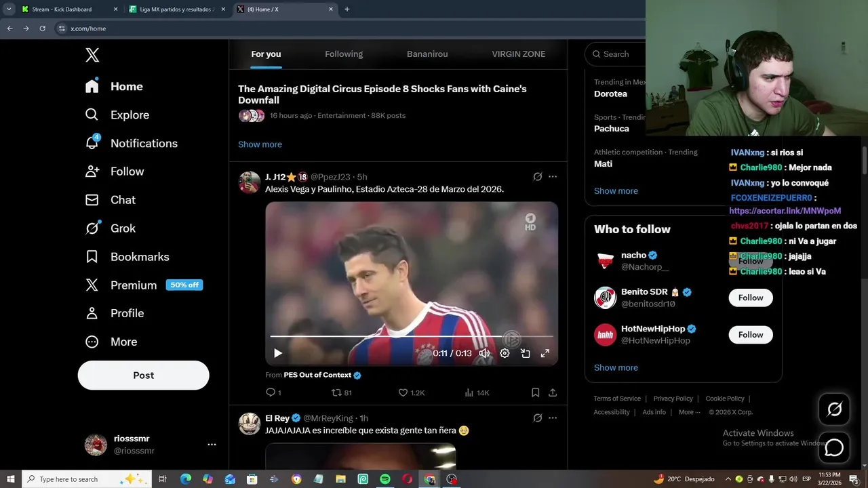
Task: Open a new browser tab with the plus
Action: 347,9
